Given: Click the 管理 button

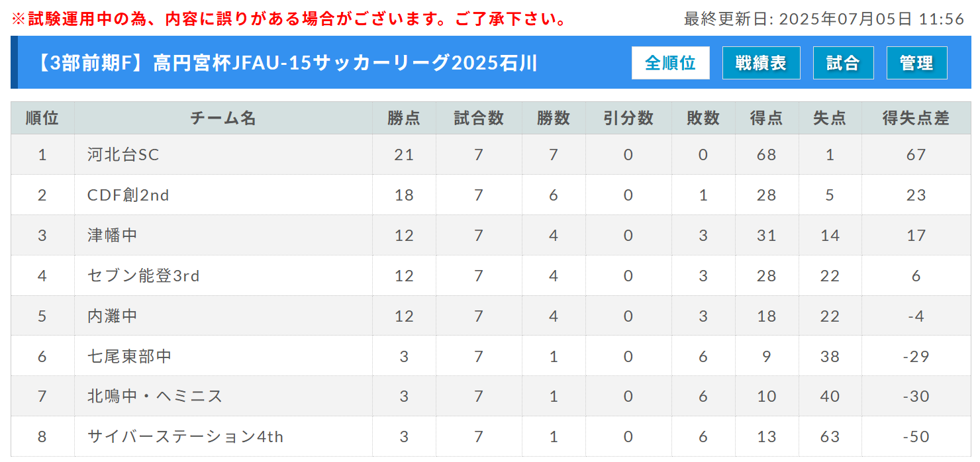Looking at the screenshot, I should [916, 63].
